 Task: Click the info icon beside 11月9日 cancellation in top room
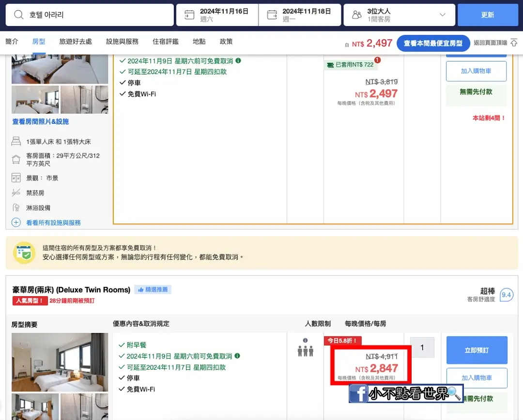(238, 60)
